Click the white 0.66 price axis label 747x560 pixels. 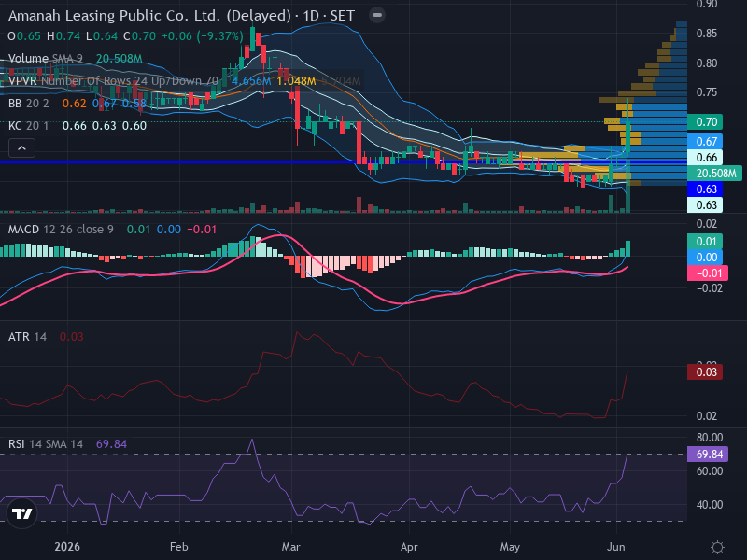[x=705, y=158]
